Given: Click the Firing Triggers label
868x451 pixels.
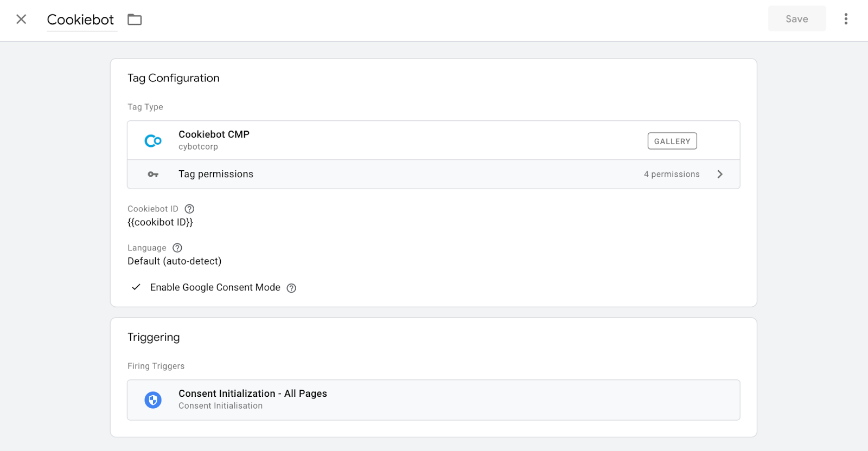Looking at the screenshot, I should (156, 366).
